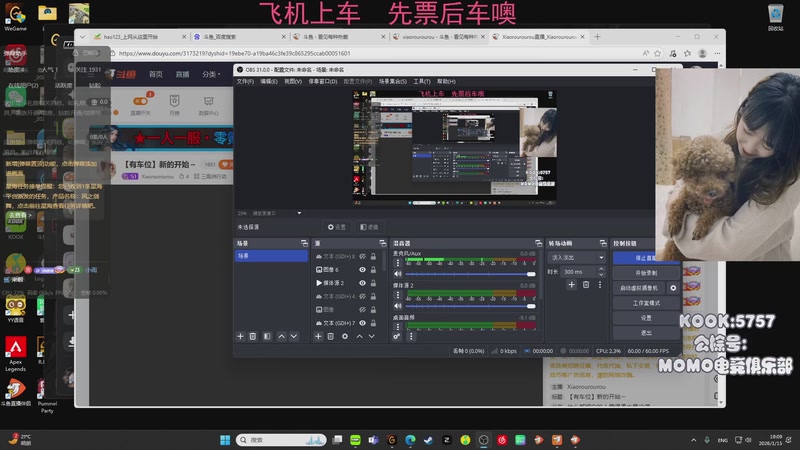This screenshot has height=450, width=800.
Task: Toggle visibility of 文本 (GDI+) 8 source
Action: pyautogui.click(x=362, y=256)
